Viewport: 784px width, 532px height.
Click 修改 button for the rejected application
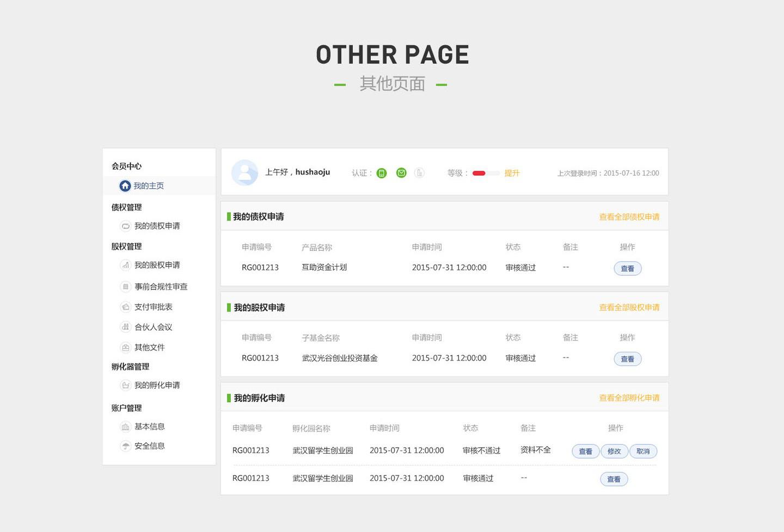click(x=614, y=451)
